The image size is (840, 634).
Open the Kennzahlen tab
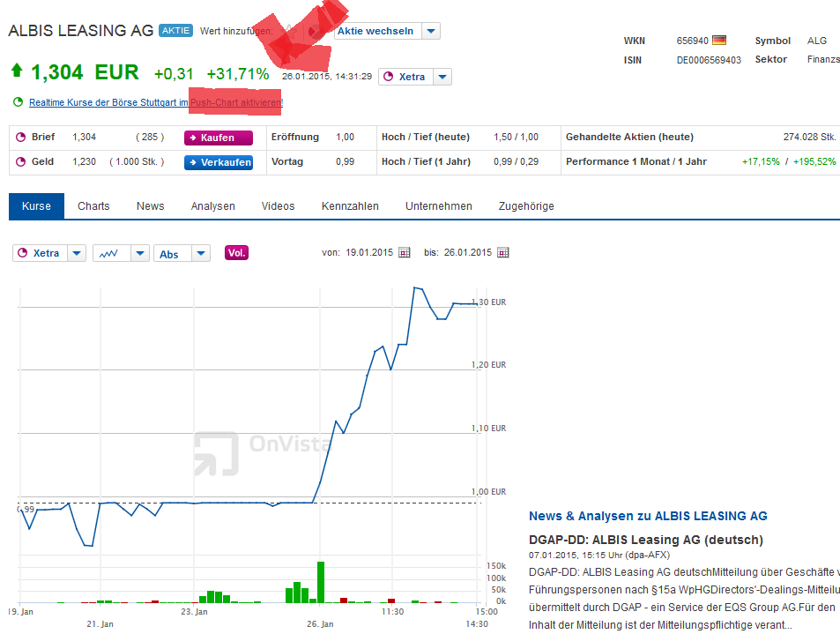[x=350, y=205]
